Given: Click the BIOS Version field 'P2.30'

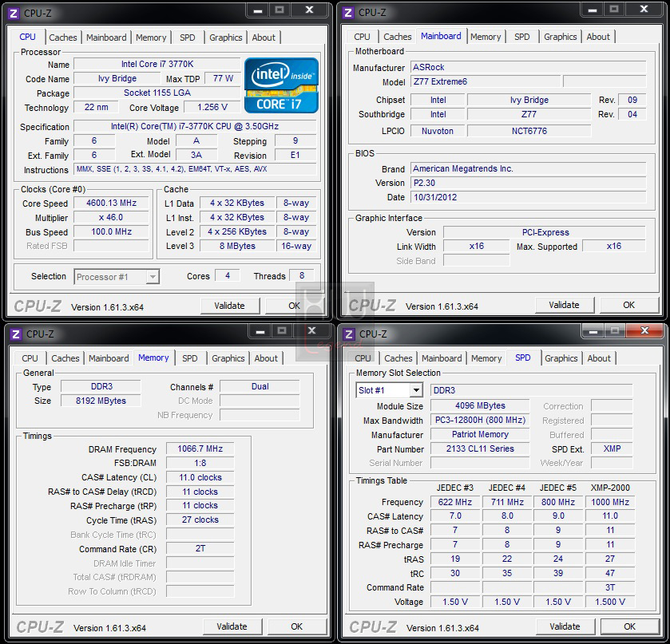Looking at the screenshot, I should click(529, 184).
